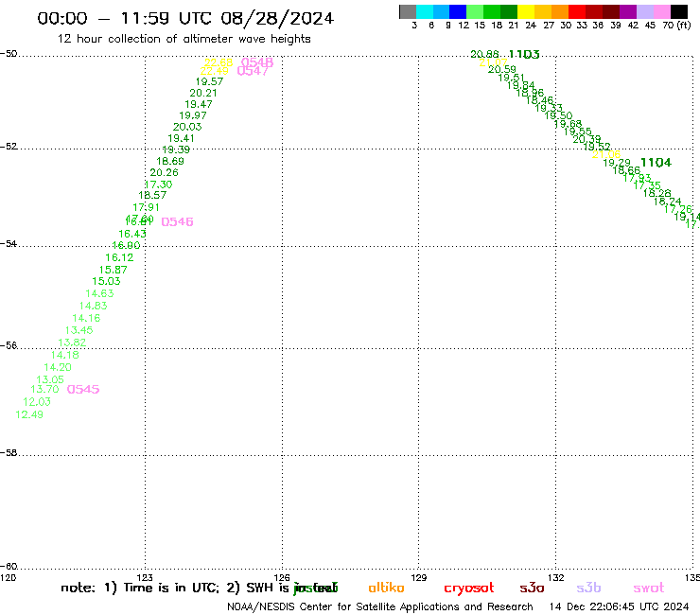The image size is (700, 615).
Task: Click the 's3a' satellite legend label
Action: (532, 588)
